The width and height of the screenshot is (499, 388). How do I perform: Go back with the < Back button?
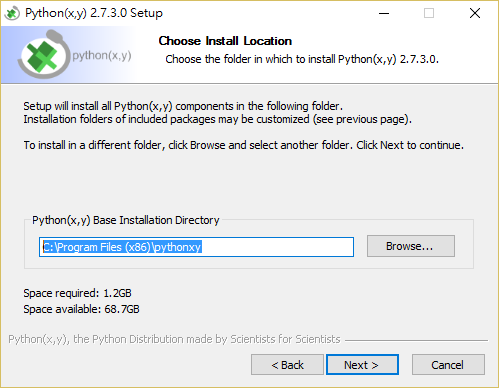tap(287, 365)
